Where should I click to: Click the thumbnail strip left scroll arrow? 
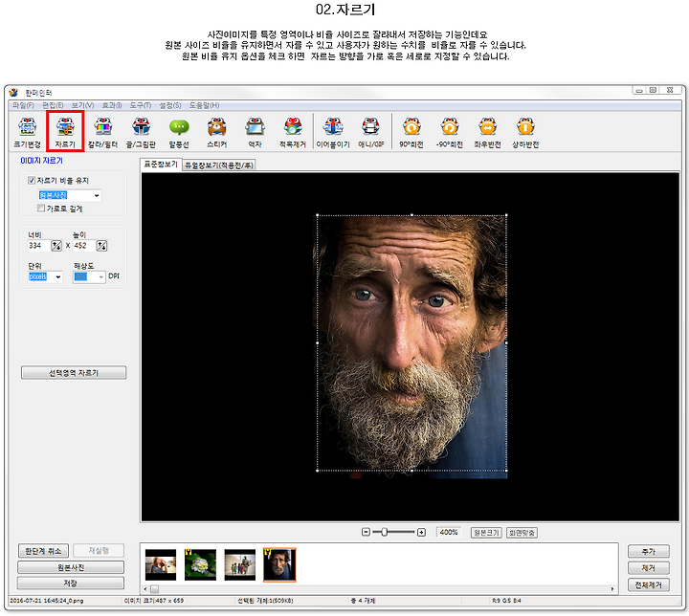pyautogui.click(x=145, y=589)
